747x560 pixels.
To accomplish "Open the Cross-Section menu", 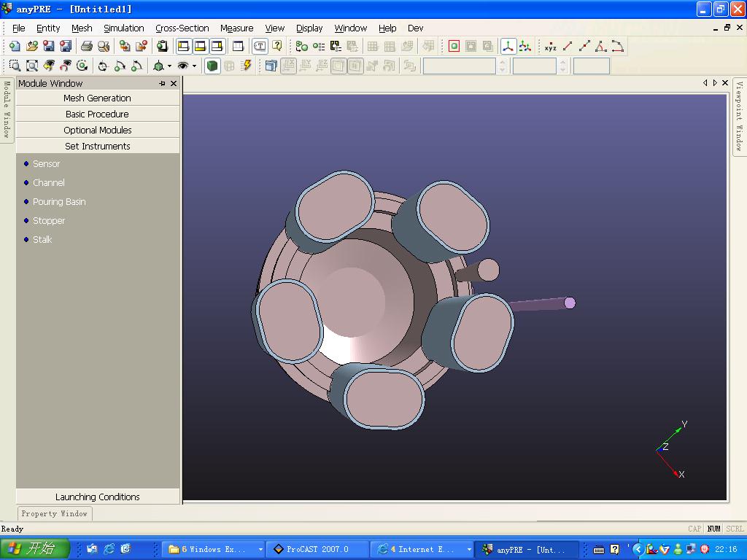I will (182, 28).
